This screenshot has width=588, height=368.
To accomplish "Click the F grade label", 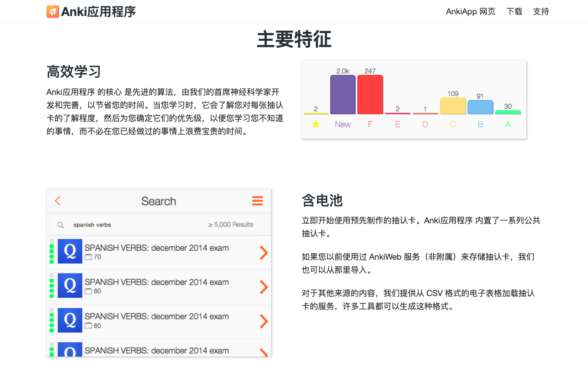I will (370, 124).
